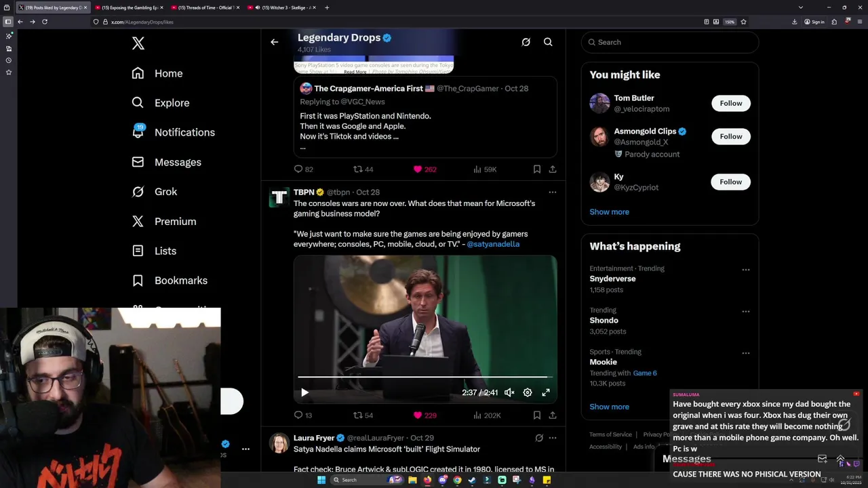Reload the page in browser toolbar
Image resolution: width=868 pixels, height=488 pixels.
click(45, 22)
